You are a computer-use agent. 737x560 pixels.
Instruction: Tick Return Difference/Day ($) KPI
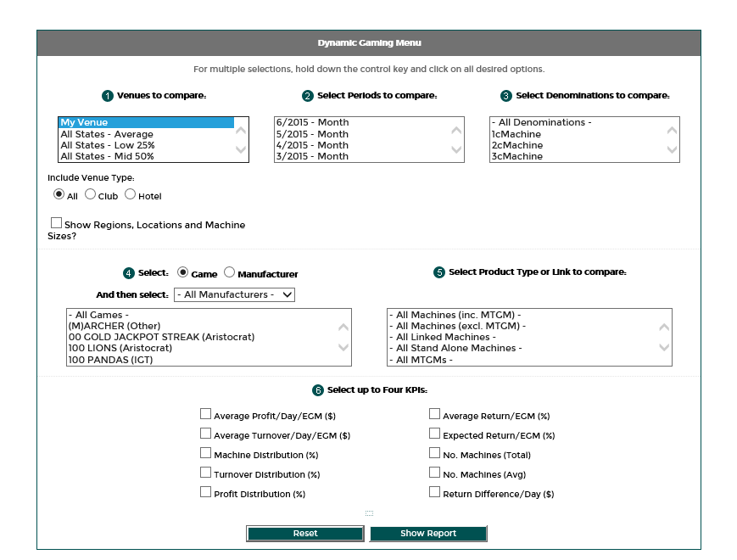point(435,492)
